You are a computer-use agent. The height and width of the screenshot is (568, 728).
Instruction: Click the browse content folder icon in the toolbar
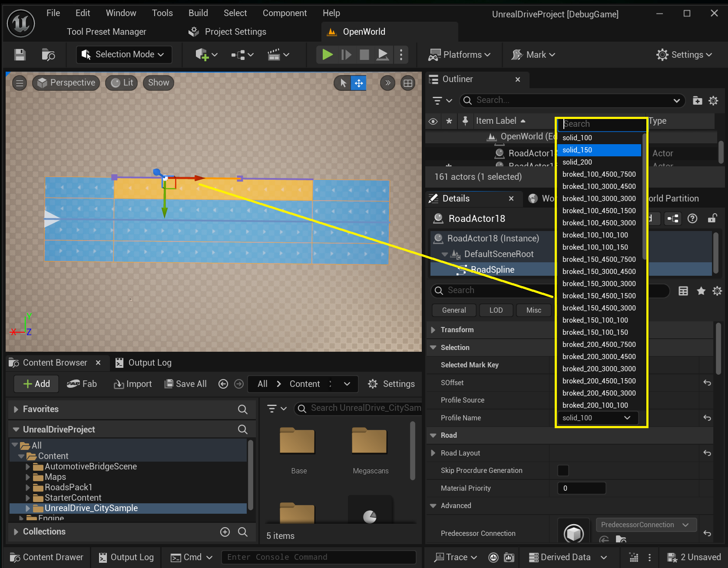click(48, 55)
